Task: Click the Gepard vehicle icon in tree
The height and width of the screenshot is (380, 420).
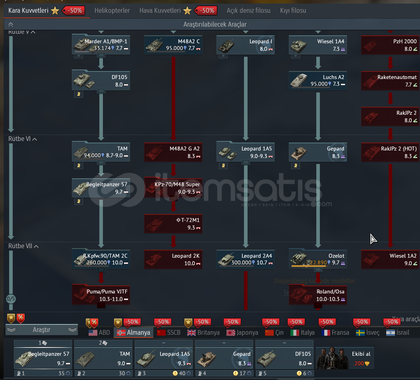Action: [318, 152]
